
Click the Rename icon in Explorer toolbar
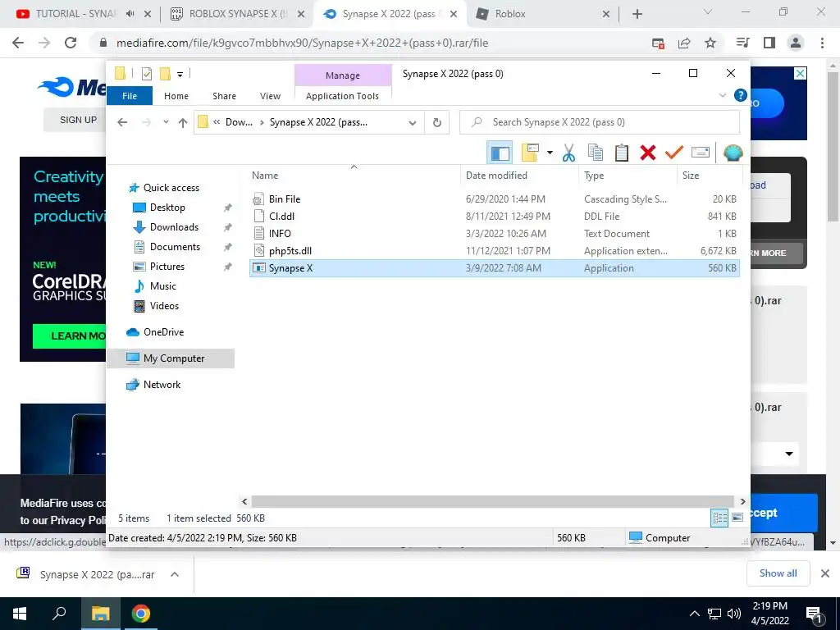701,153
